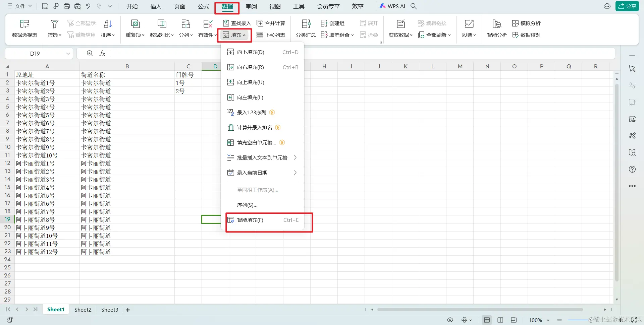Screen dimensions: 644x325
Task: Click the Share (分享) button
Action: [627, 6]
